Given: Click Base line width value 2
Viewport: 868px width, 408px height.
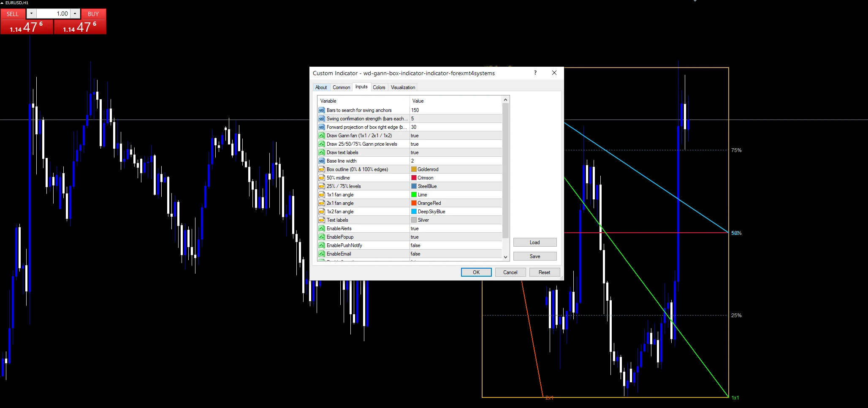Looking at the screenshot, I should pyautogui.click(x=456, y=161).
